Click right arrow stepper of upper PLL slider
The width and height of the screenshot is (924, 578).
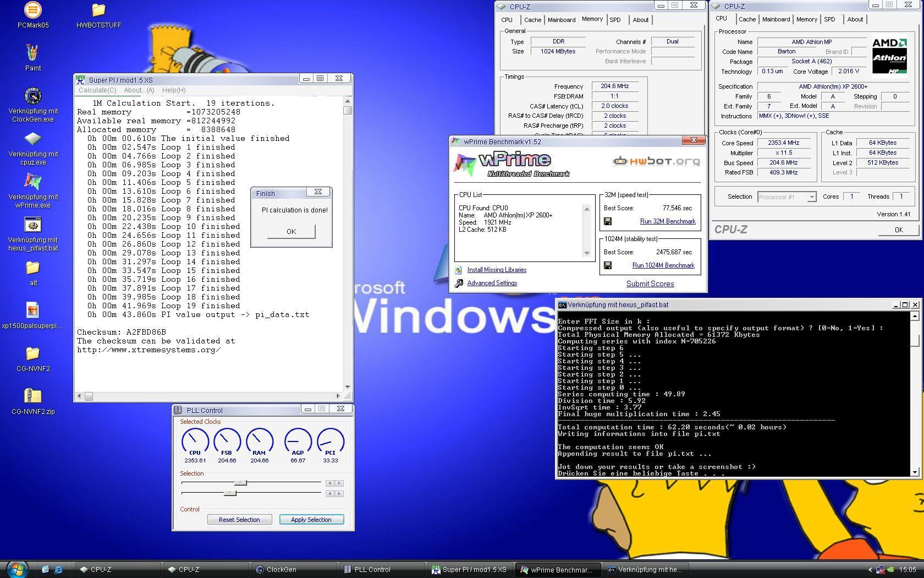coord(339,483)
